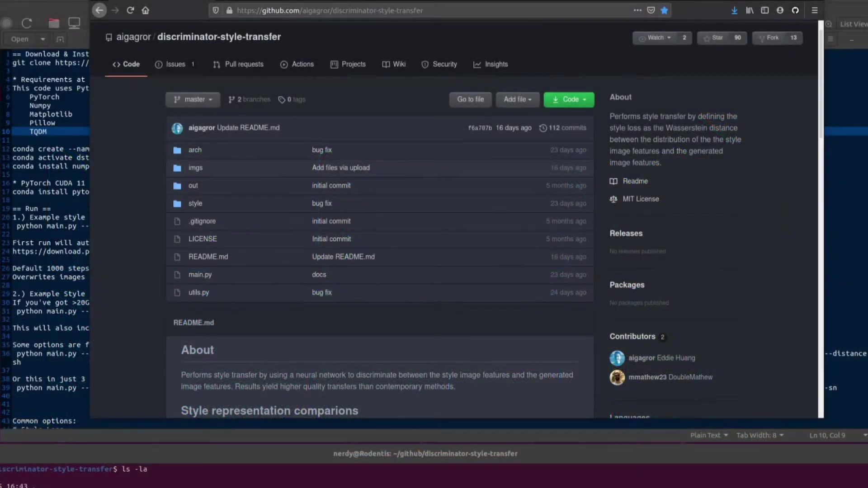Click the padlock site security icon
The image size is (868, 488).
tap(229, 10)
